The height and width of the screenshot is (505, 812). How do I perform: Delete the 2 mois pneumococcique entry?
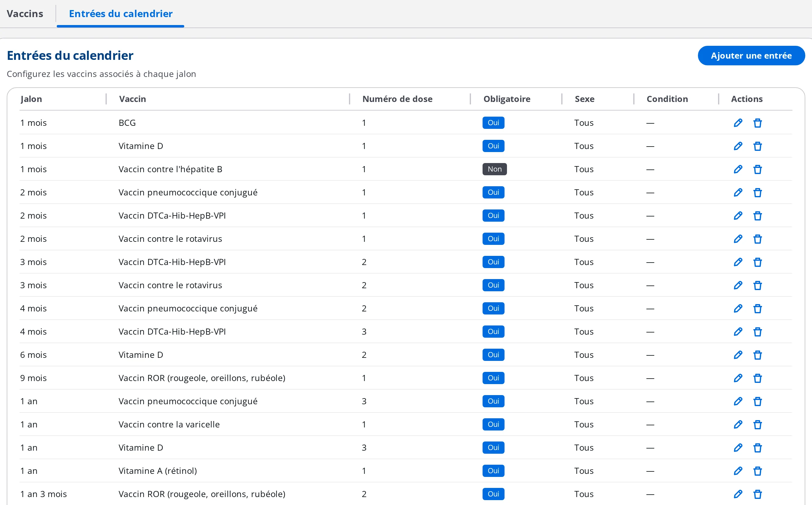tap(758, 192)
